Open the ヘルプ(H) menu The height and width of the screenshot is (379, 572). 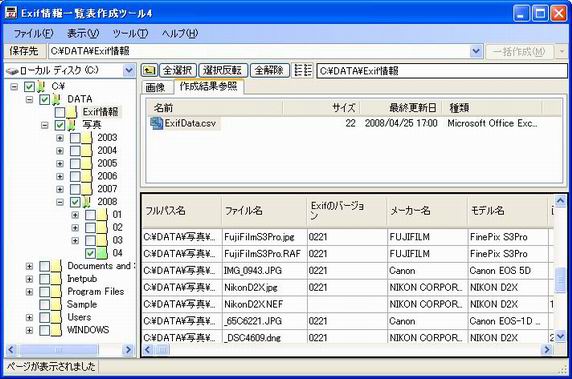point(179,34)
